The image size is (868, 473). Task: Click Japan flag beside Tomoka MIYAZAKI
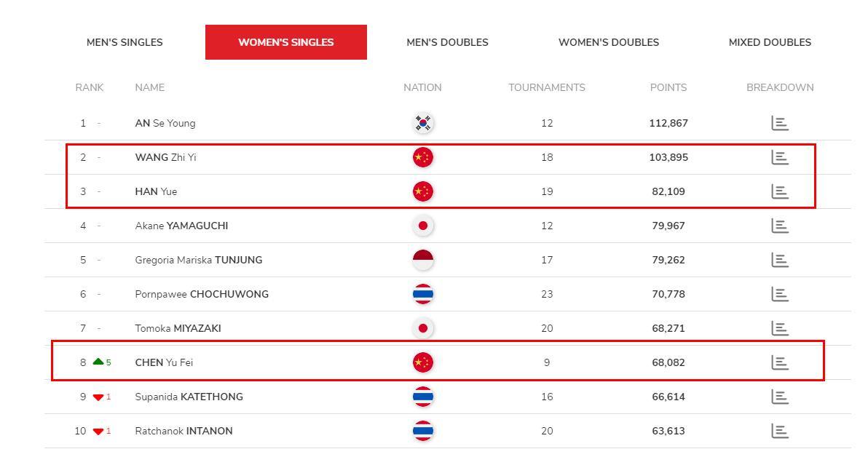(x=423, y=329)
